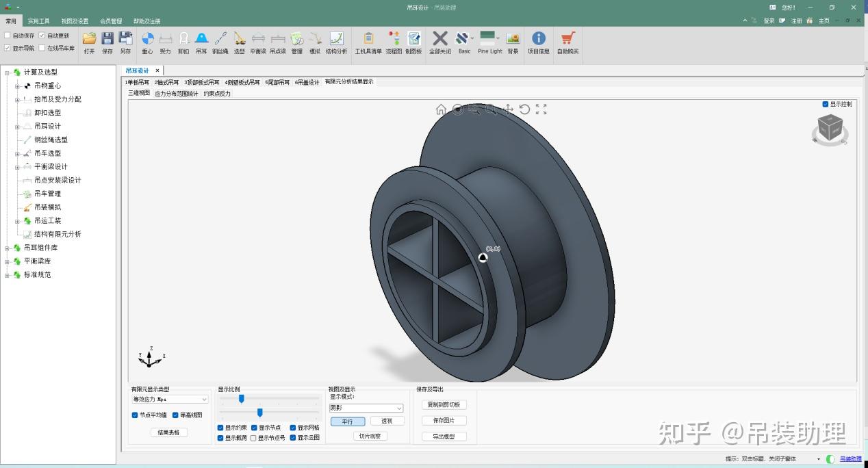Click the 透视 perspective view button
Viewport: 868px width, 468px height.
click(x=387, y=421)
